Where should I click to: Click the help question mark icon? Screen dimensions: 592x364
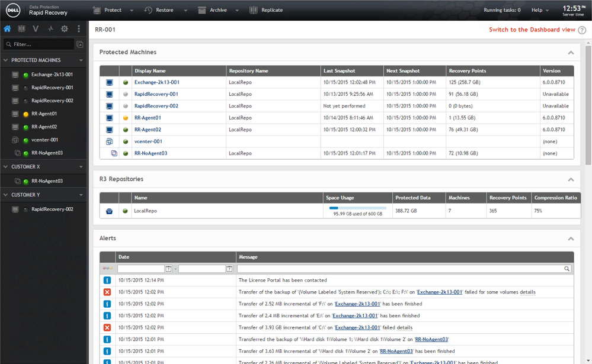(x=582, y=30)
